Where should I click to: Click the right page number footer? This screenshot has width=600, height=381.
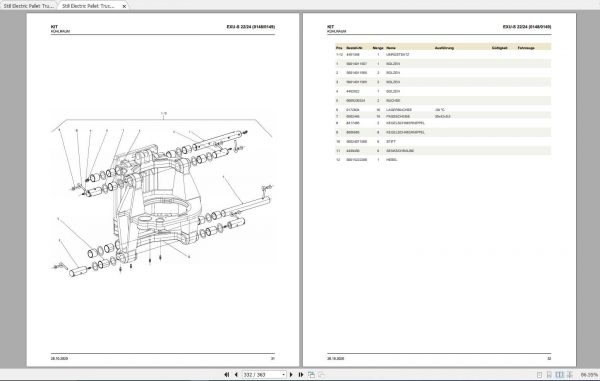[549, 359]
